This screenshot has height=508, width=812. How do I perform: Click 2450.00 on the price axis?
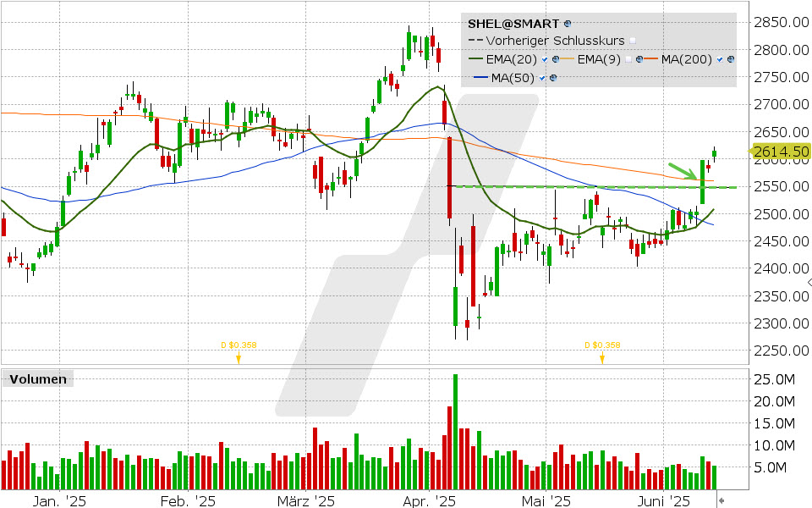click(x=781, y=241)
